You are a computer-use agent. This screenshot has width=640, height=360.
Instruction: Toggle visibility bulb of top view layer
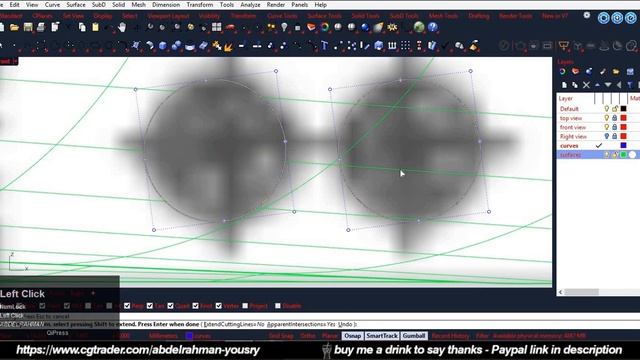[x=607, y=118]
